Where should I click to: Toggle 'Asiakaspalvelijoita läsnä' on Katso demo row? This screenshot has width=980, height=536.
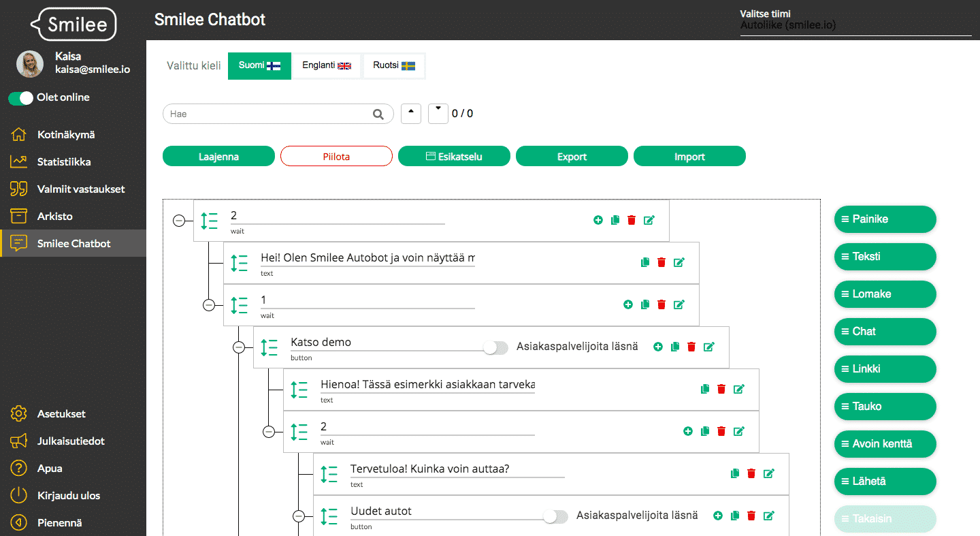pyautogui.click(x=495, y=347)
